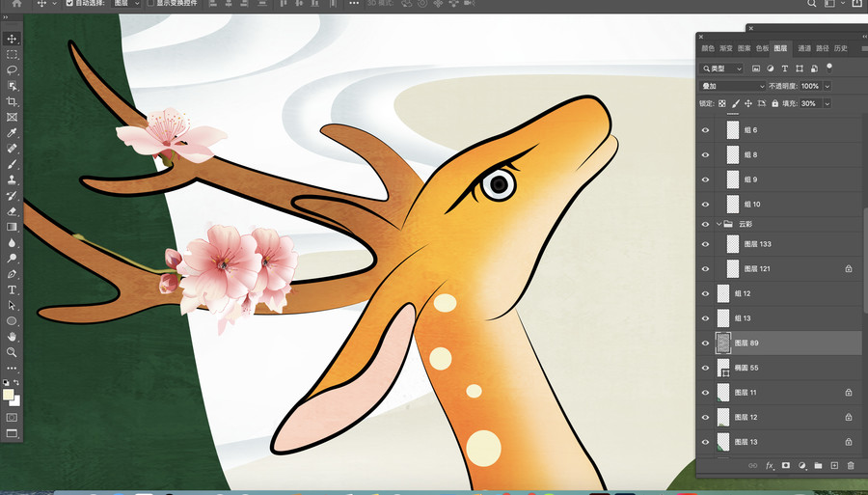Toggle the 自动选择 checkbox

tap(69, 3)
